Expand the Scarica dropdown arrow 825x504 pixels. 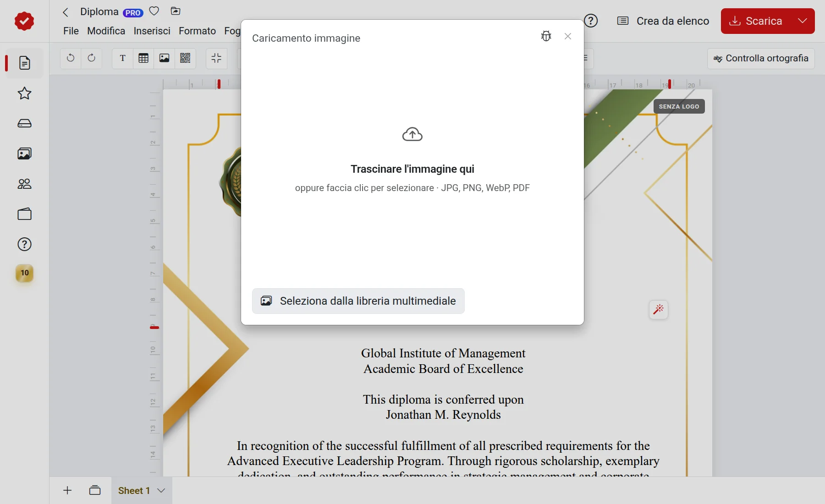click(x=803, y=21)
